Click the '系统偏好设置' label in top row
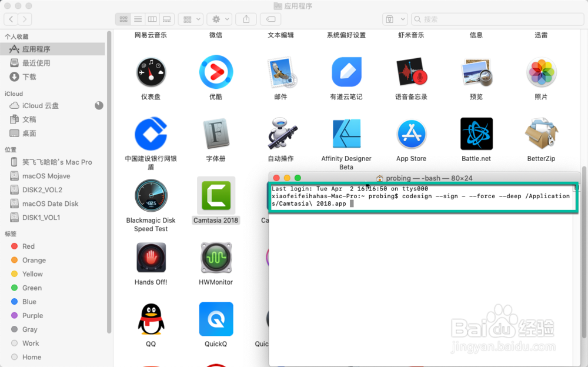This screenshot has height=367, width=588. click(346, 35)
